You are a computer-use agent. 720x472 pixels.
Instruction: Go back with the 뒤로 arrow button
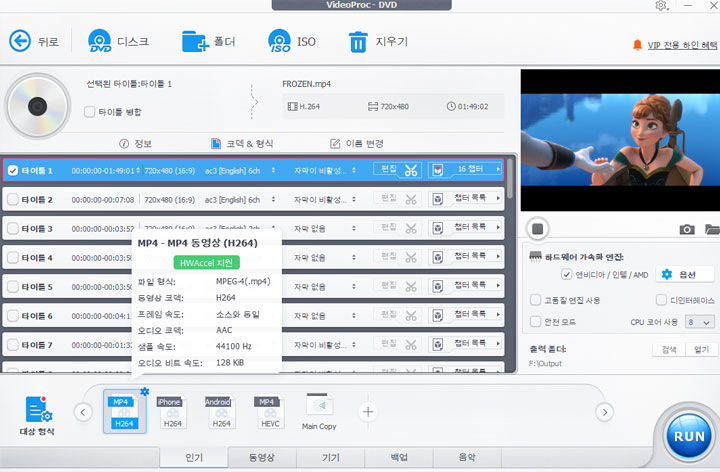tap(20, 41)
